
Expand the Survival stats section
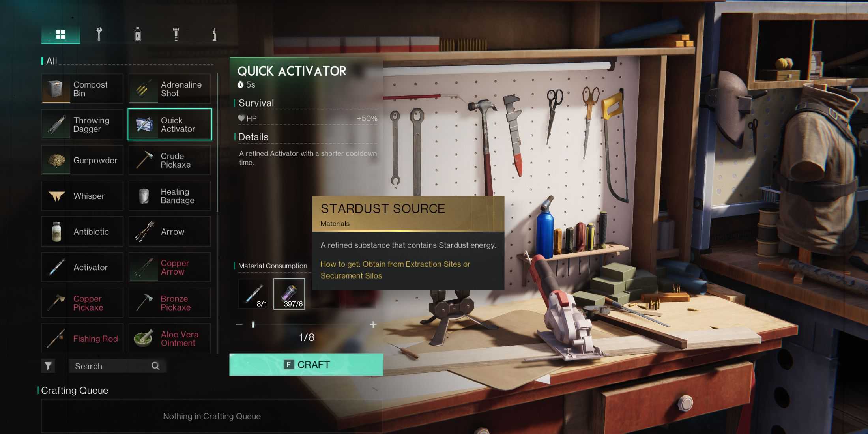point(257,103)
